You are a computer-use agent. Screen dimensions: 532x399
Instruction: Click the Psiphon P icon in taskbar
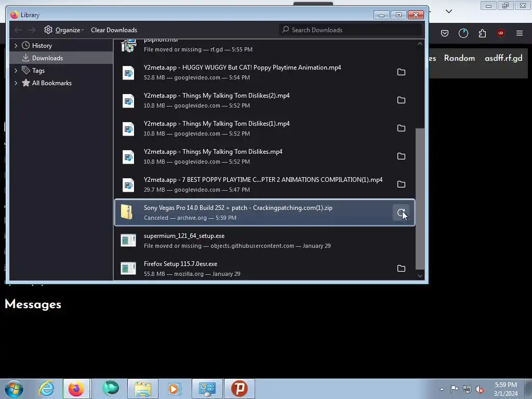pyautogui.click(x=239, y=389)
